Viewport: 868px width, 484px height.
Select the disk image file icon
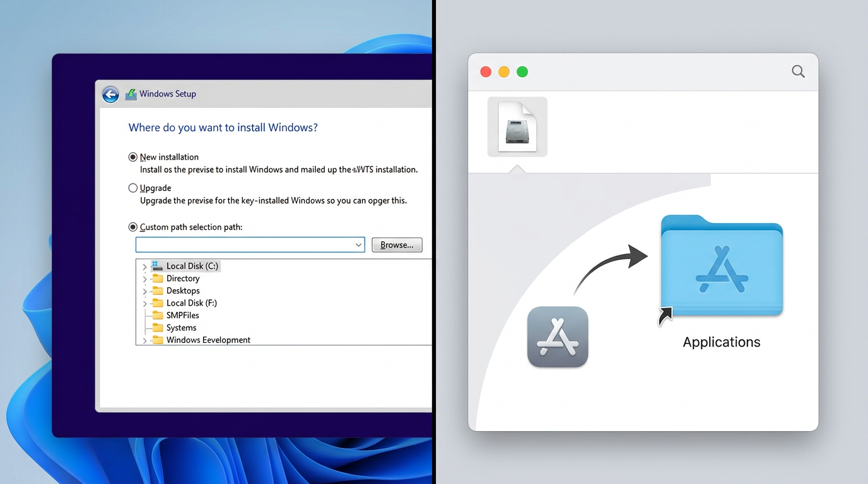pyautogui.click(x=517, y=127)
